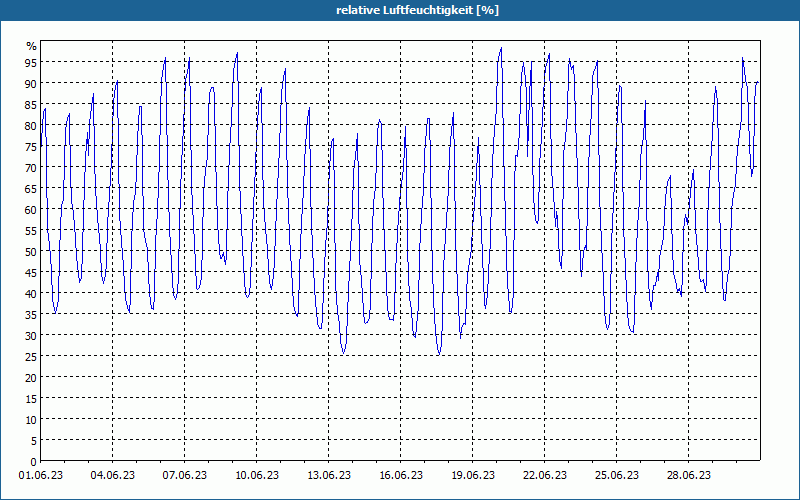
Task: Select the 10.06.23 date label
Action: 257,476
